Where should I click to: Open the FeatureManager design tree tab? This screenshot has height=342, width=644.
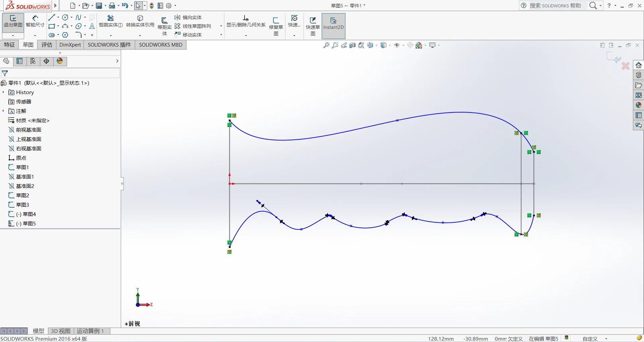pos(6,61)
